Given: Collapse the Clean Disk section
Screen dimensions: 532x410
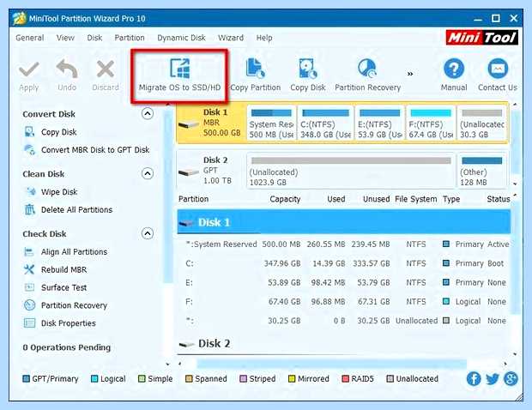Looking at the screenshot, I should [148, 173].
